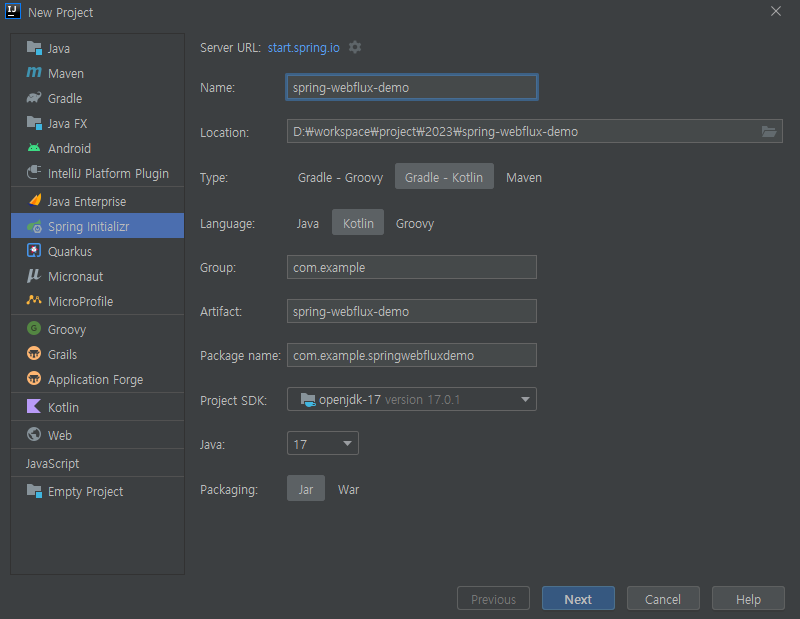Select the Java project type icon
The height and width of the screenshot is (619, 800).
click(34, 48)
